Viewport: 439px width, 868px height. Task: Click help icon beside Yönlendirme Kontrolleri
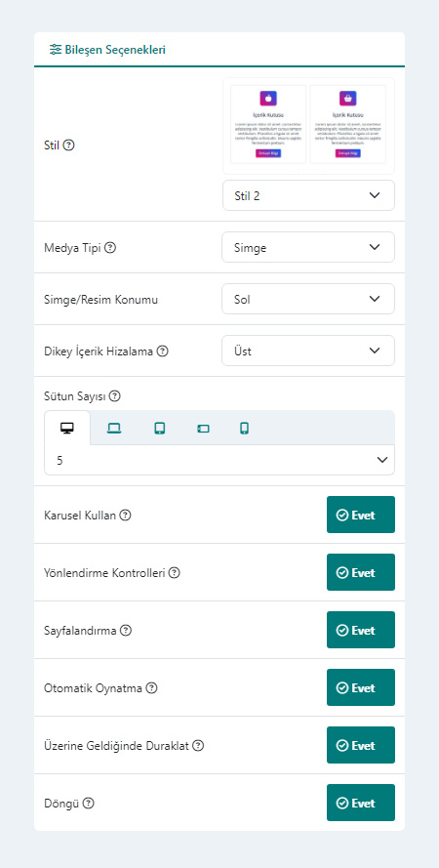click(175, 573)
